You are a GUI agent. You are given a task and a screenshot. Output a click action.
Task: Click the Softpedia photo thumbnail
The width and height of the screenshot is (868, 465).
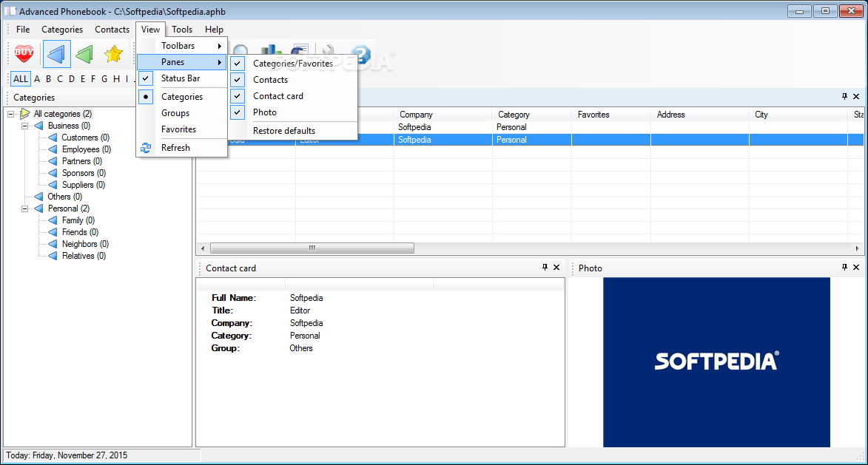(x=716, y=362)
